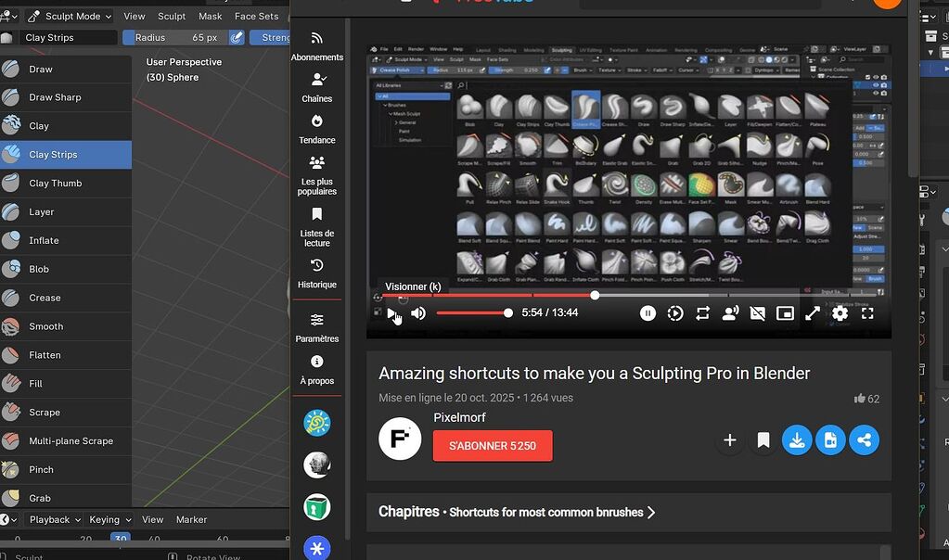The image size is (949, 560).
Task: Open the Marker menu
Action: pos(191,519)
